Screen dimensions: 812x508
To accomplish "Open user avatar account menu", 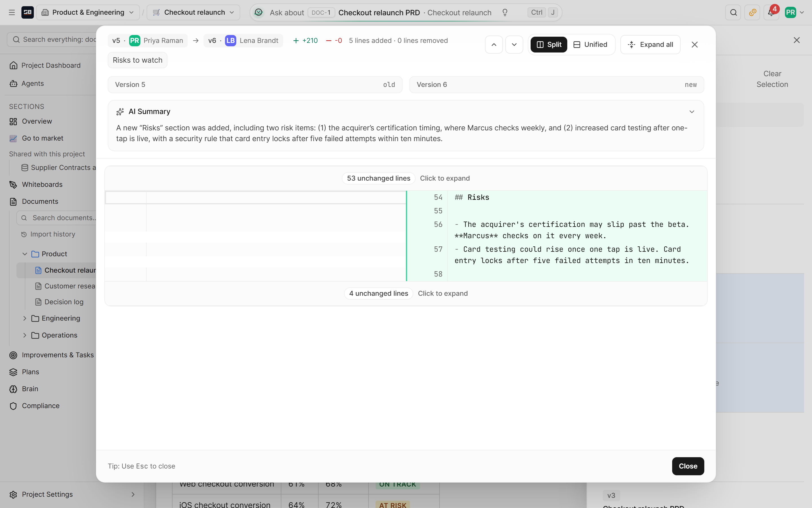I will (x=794, y=12).
